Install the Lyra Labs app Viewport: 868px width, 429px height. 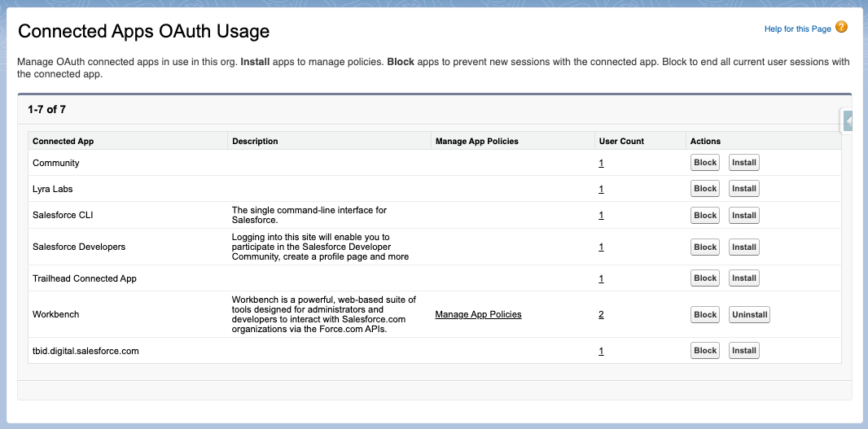(x=744, y=189)
